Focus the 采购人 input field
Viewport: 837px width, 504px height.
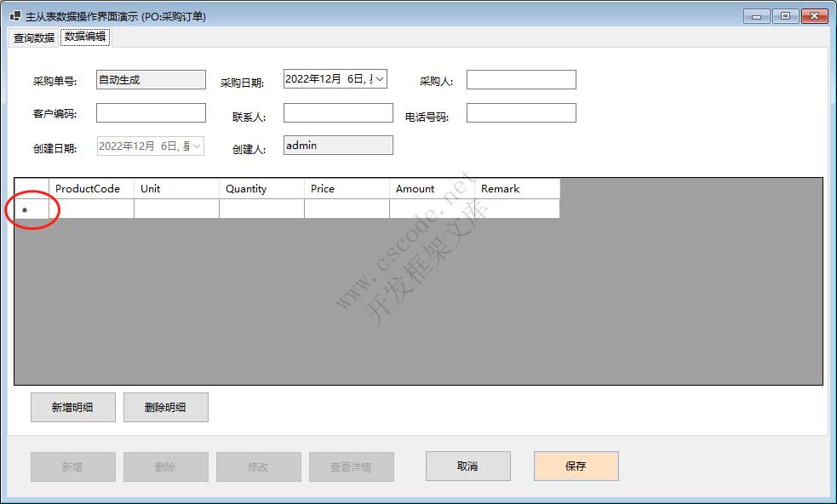[521, 80]
